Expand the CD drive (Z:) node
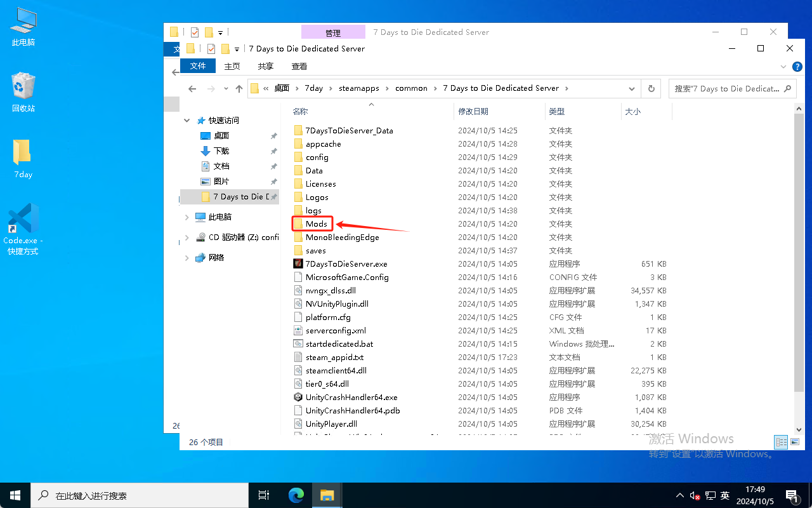The image size is (812, 508). [187, 237]
